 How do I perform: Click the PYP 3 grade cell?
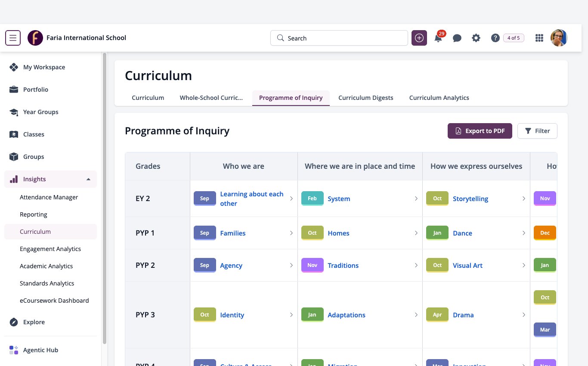point(158,315)
